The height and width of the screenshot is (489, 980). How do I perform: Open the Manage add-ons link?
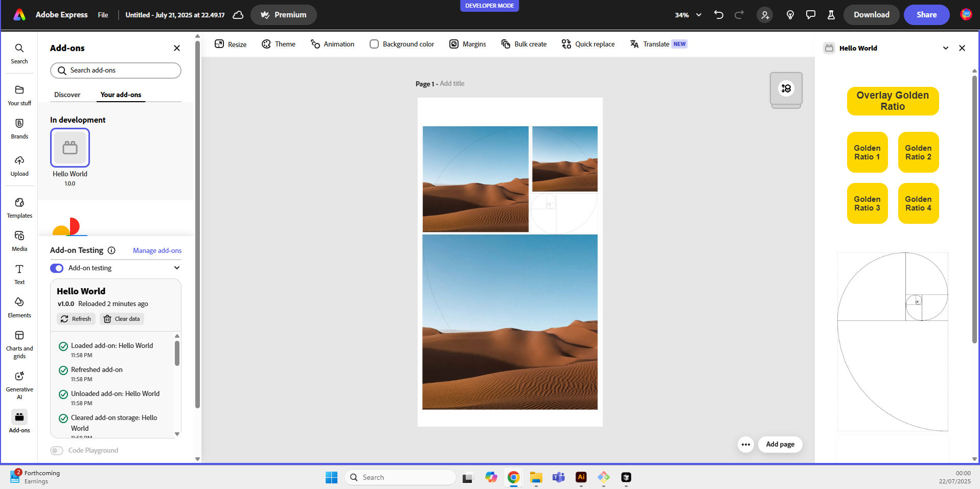pos(157,250)
